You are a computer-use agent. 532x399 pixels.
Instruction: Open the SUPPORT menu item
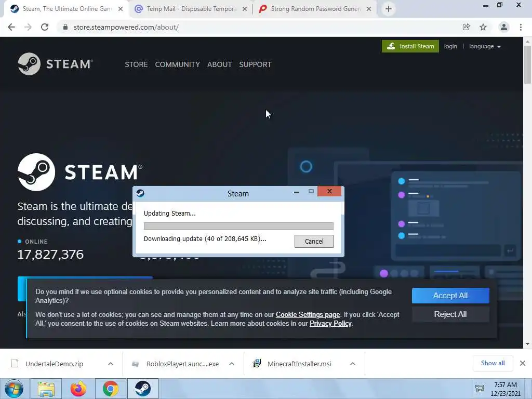(255, 64)
